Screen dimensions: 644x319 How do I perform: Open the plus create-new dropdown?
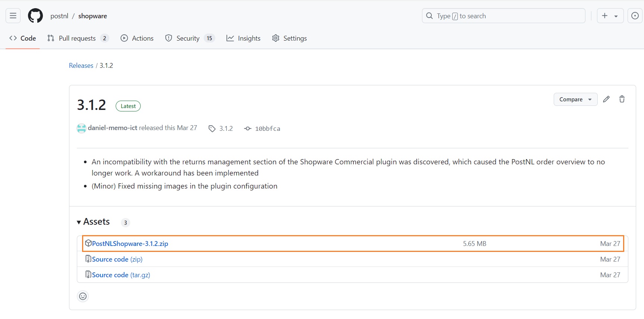click(x=610, y=16)
